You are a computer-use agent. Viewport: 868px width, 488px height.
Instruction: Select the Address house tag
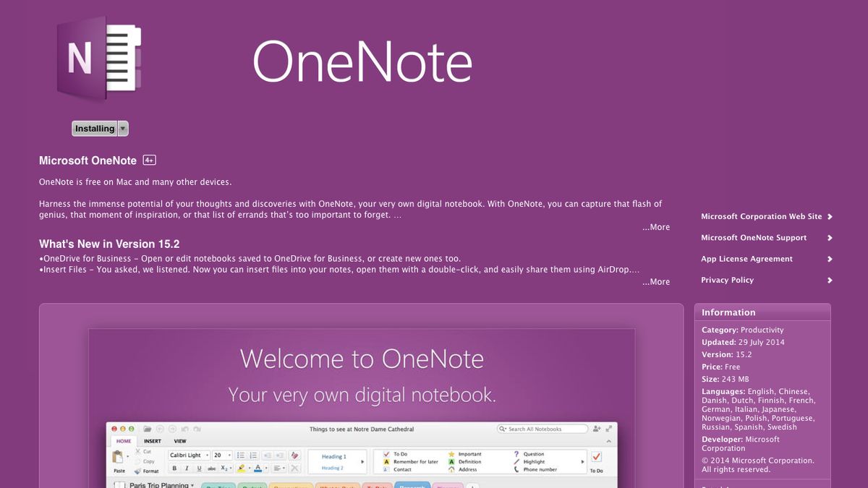461,469
